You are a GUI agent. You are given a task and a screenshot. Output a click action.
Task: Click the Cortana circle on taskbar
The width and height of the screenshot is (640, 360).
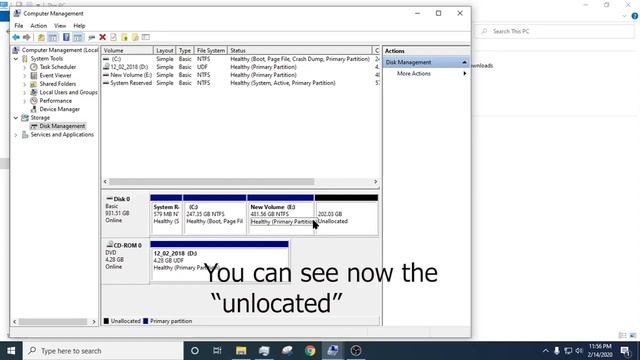click(195, 351)
